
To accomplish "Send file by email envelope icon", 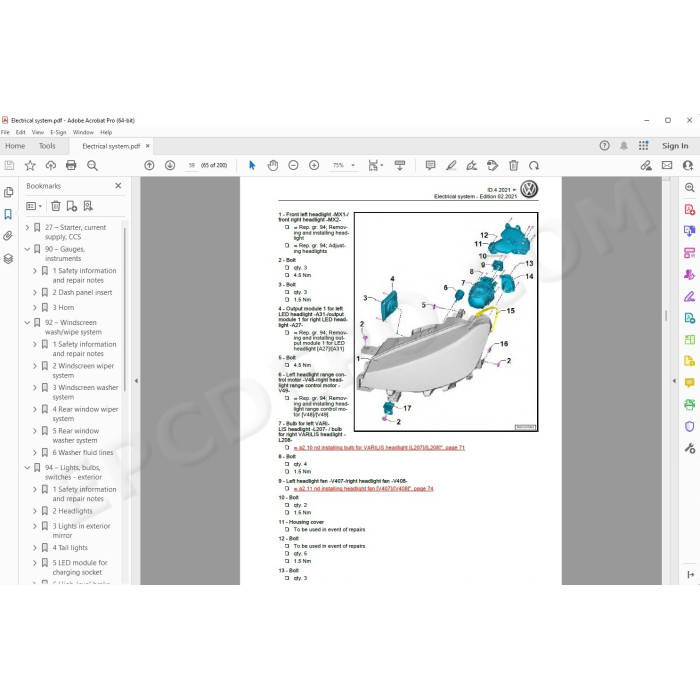I will (667, 166).
